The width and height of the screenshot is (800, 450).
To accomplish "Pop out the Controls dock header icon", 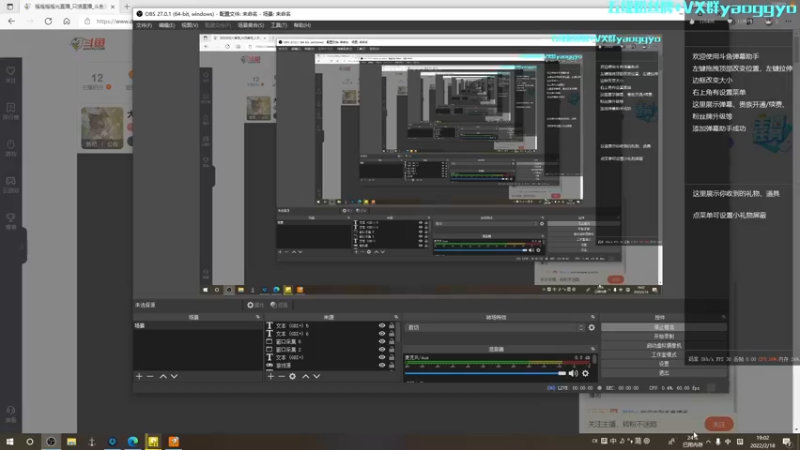I will click(723, 317).
